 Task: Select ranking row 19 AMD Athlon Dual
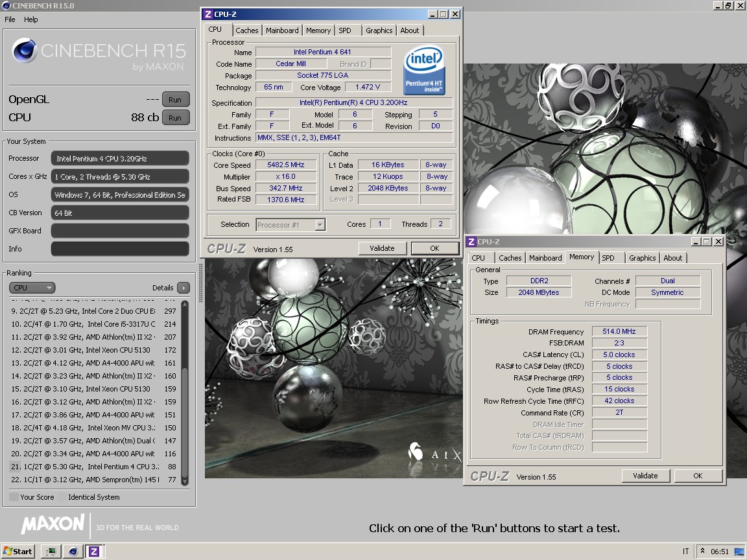click(x=94, y=441)
